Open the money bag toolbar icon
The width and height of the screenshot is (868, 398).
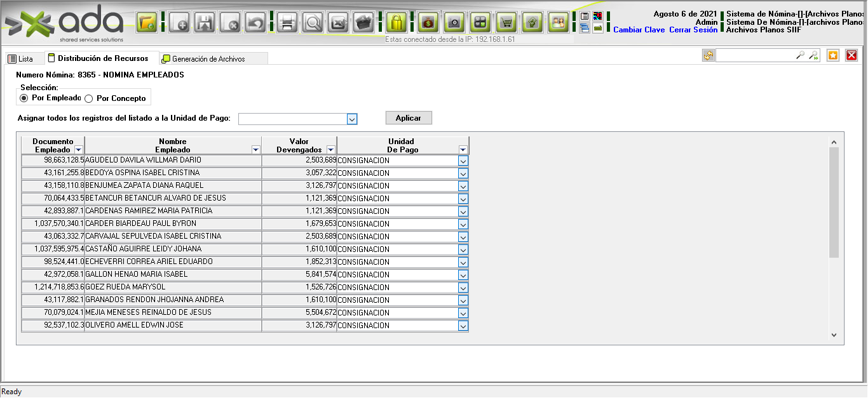point(428,23)
